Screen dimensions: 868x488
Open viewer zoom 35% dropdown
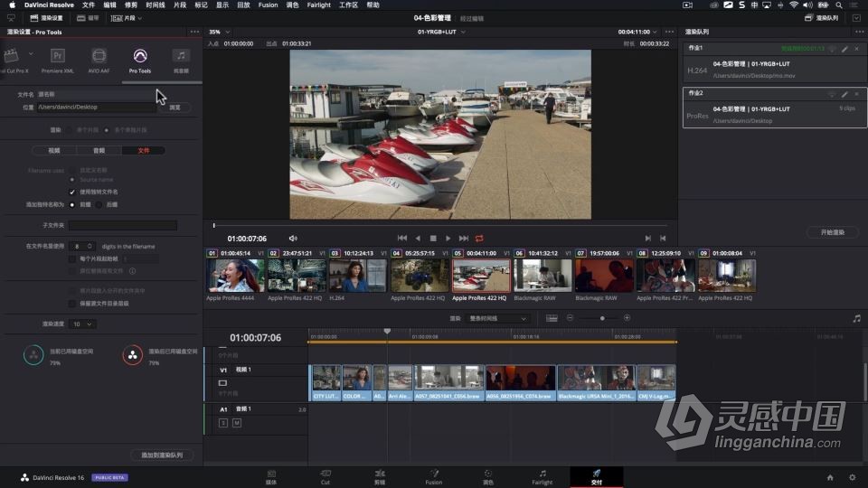click(x=219, y=33)
